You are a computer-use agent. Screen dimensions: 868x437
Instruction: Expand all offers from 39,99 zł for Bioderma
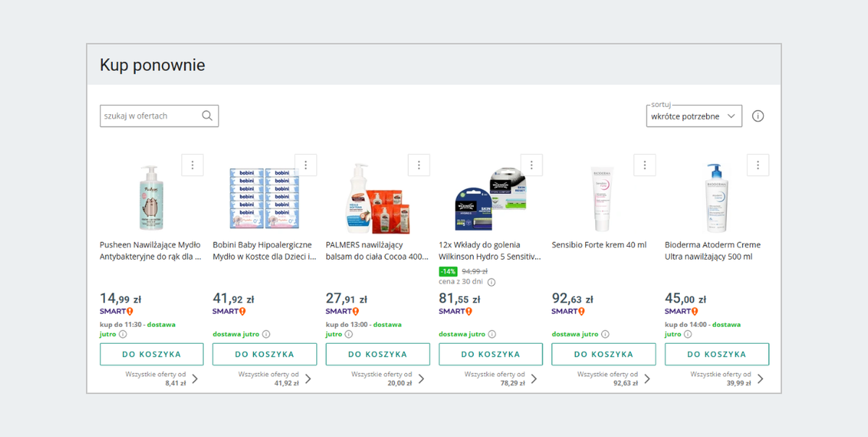click(x=760, y=378)
